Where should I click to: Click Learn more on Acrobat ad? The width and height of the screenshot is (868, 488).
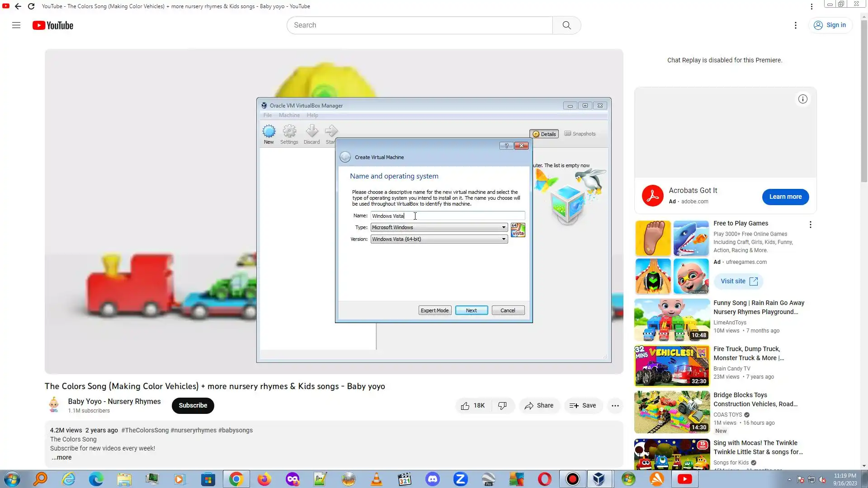coord(785,197)
